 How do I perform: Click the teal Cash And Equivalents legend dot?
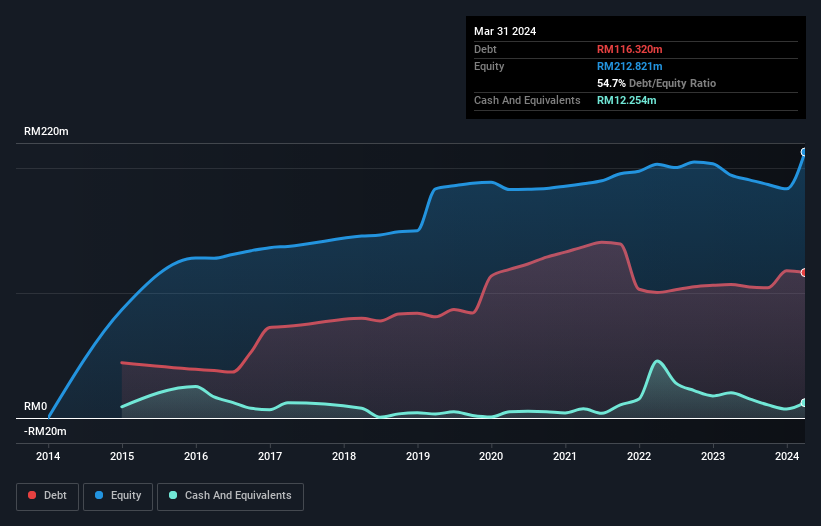click(x=173, y=495)
